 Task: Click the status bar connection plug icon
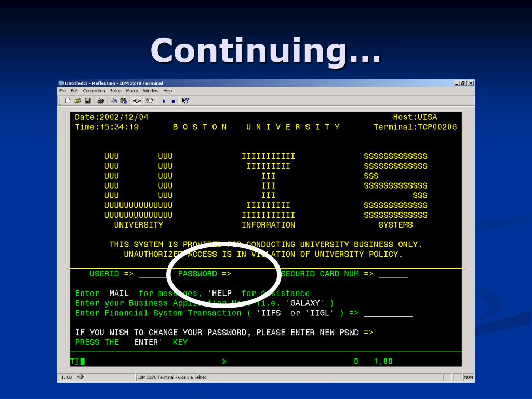pyautogui.click(x=81, y=377)
